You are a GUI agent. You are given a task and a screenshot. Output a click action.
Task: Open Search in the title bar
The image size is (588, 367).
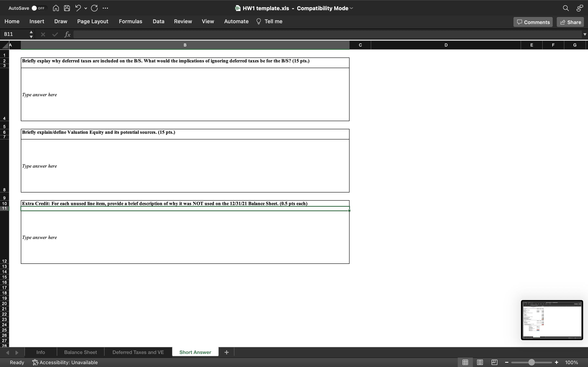(566, 8)
